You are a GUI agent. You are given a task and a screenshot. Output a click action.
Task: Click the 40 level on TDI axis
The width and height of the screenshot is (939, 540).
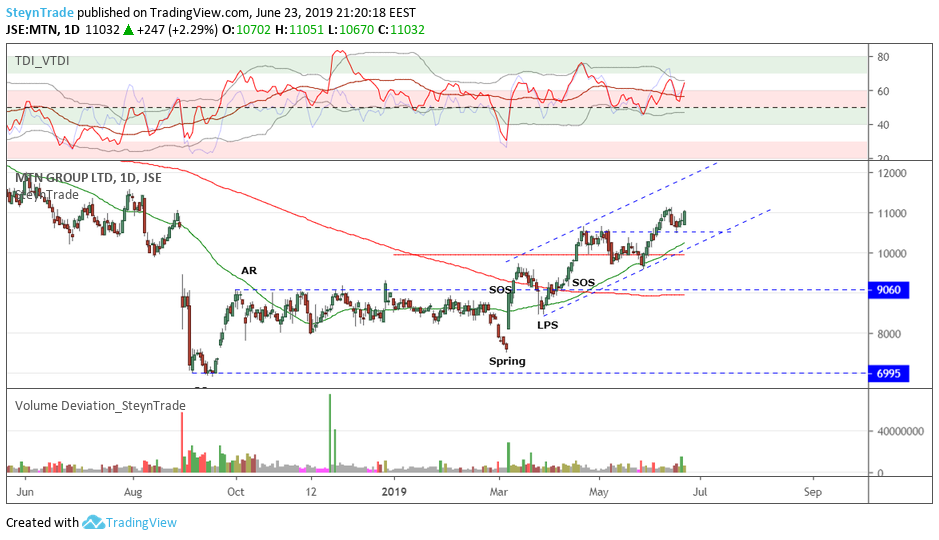point(883,125)
